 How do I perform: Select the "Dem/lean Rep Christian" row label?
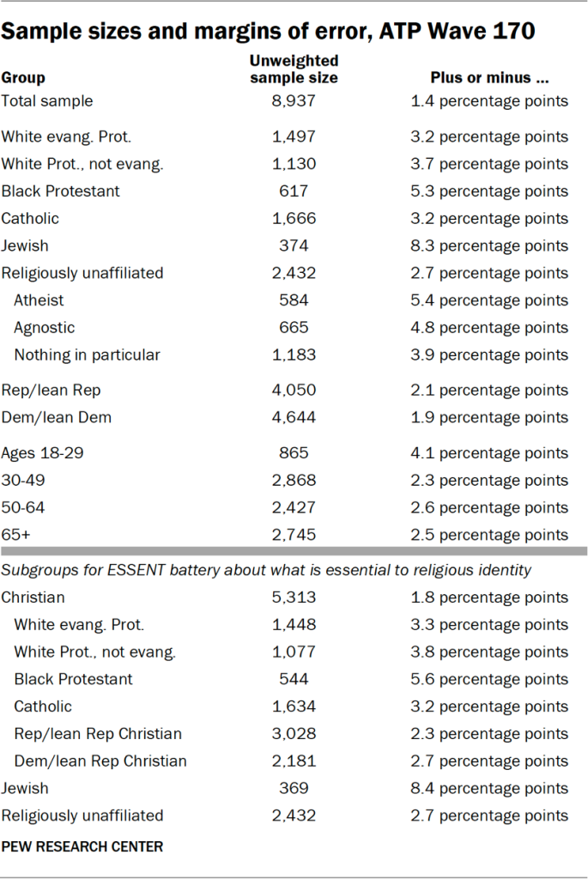[x=100, y=761]
